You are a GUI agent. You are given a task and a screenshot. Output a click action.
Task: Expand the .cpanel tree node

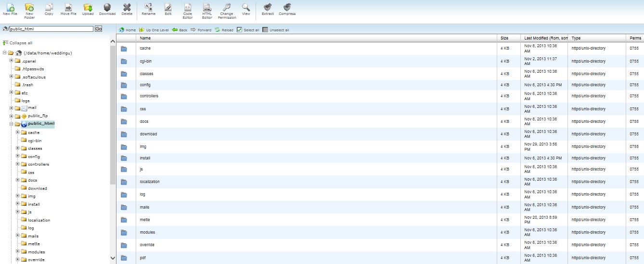point(11,61)
